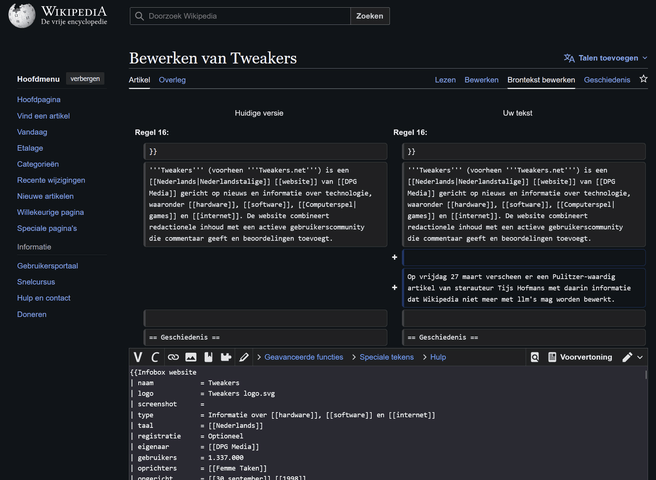
Task: Open Nieuwe artikelen link
Action: [x=45, y=196]
